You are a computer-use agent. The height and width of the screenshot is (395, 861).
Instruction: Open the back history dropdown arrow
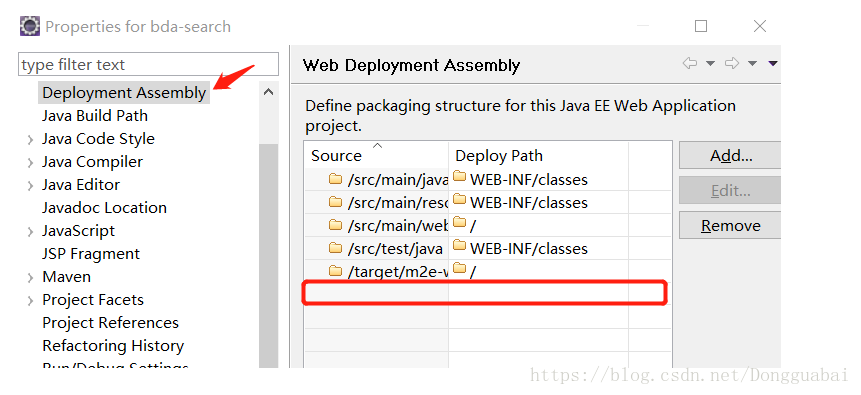click(x=710, y=64)
